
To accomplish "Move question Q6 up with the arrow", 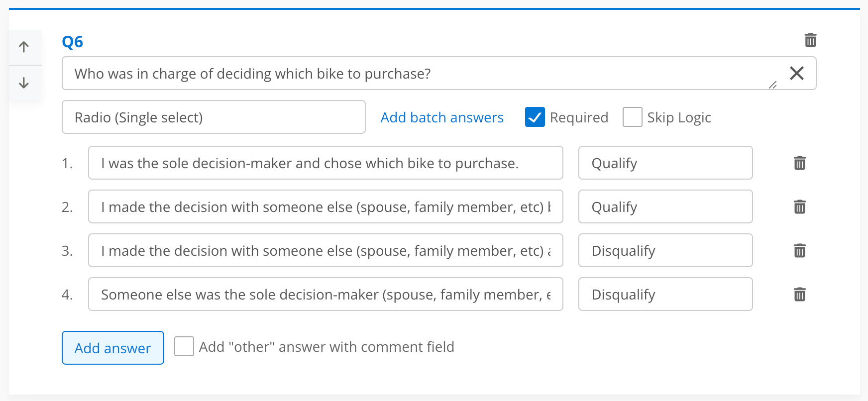I will coord(24,47).
